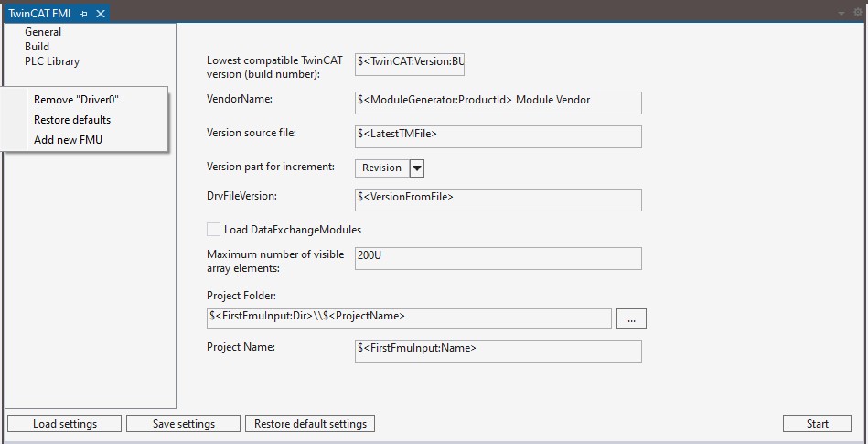This screenshot has width=868, height=444.
Task: Edit the DrvFileVersion field
Action: click(498, 200)
